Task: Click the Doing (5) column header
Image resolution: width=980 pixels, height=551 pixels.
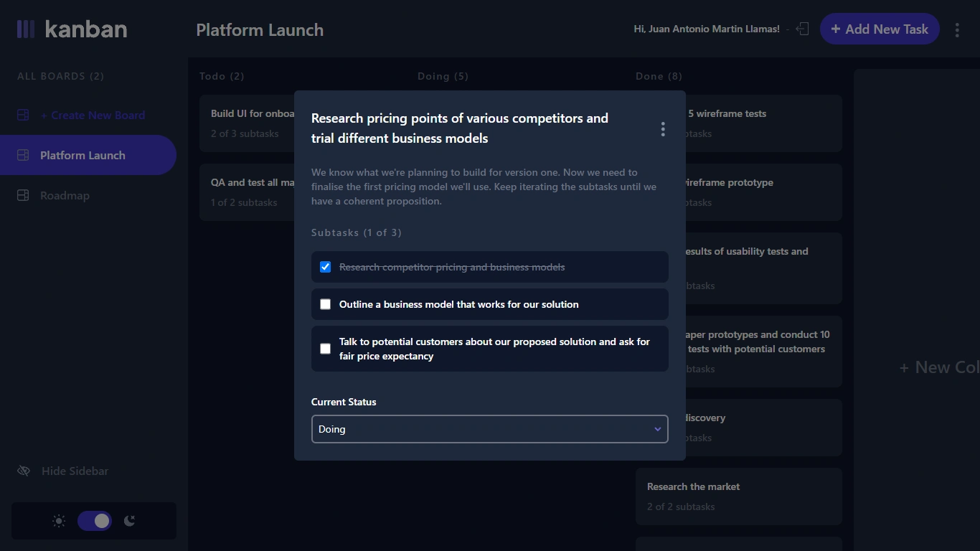Action: click(443, 76)
